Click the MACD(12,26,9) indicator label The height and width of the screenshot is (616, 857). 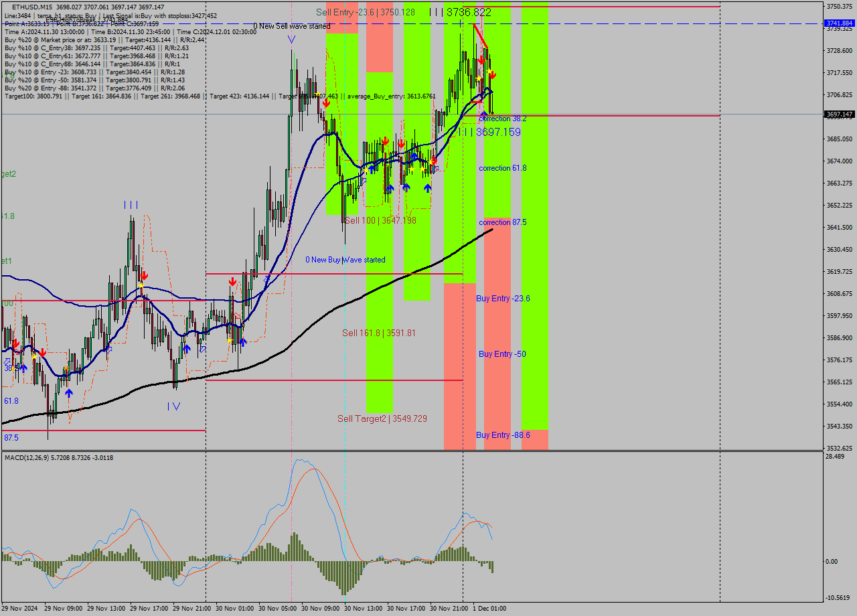coord(59,457)
